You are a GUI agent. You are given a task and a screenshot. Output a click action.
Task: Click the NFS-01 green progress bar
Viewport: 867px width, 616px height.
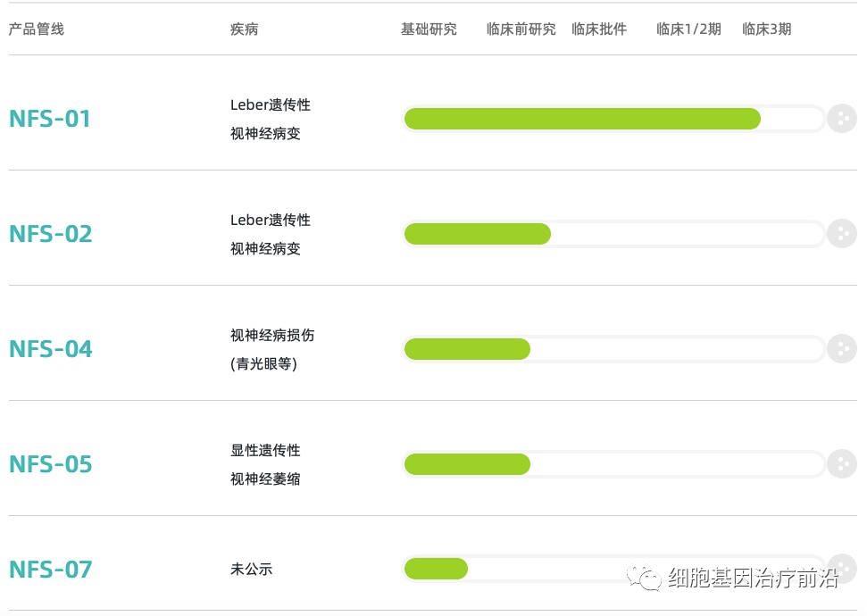coord(582,119)
